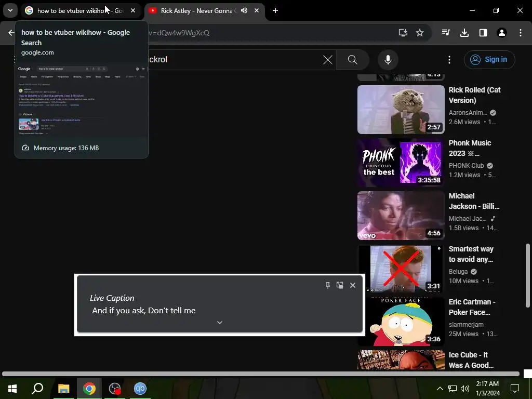Open the Michael Jackson video thumbnail
Image resolution: width=532 pixels, height=399 pixels.
click(401, 216)
